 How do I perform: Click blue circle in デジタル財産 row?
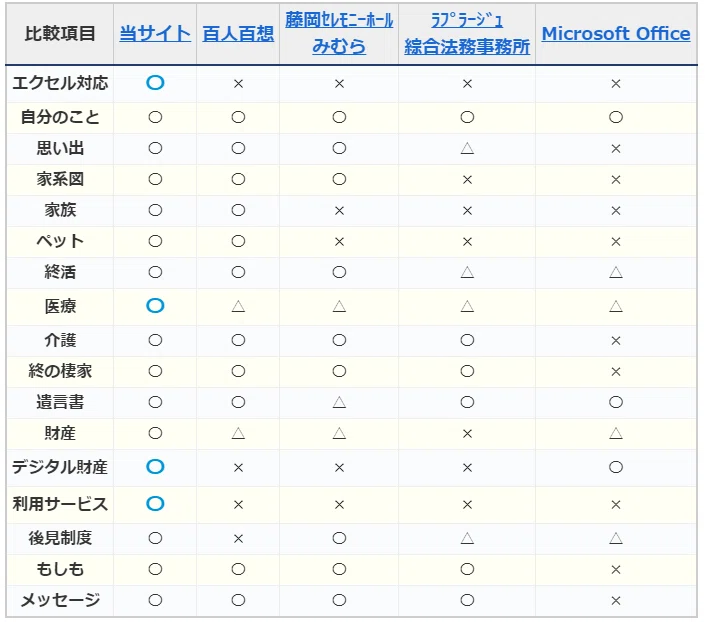(x=155, y=467)
